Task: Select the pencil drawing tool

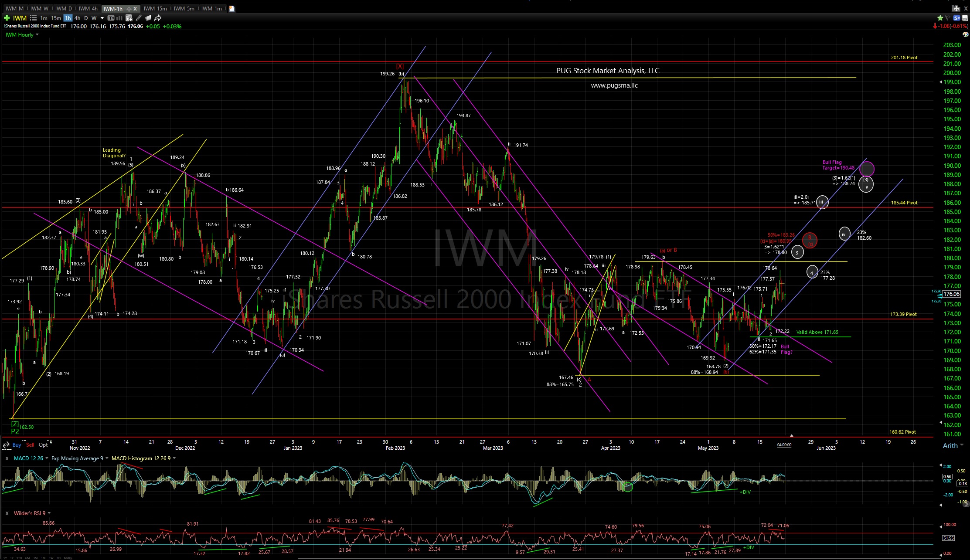Action: [138, 18]
